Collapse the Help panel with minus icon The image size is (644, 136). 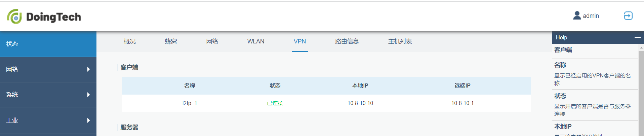point(638,37)
